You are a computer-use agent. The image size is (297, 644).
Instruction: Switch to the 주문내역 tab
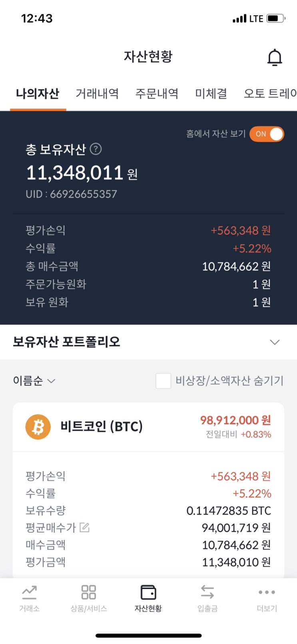(x=157, y=94)
